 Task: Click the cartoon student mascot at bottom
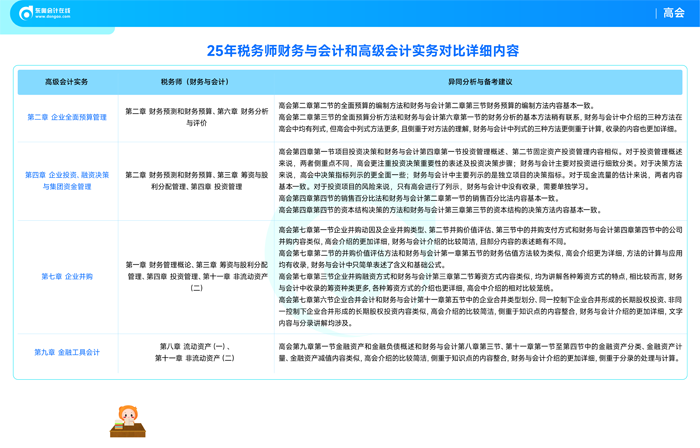coord(127,422)
